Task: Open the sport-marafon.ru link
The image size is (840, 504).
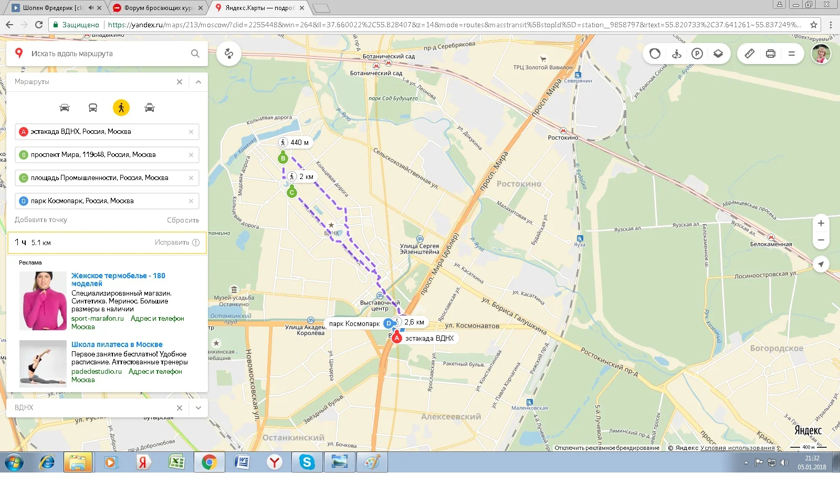Action: pos(98,318)
